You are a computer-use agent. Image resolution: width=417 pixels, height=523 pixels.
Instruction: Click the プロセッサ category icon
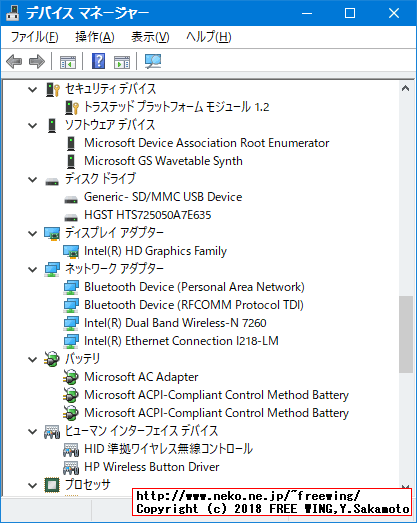[x=52, y=485]
